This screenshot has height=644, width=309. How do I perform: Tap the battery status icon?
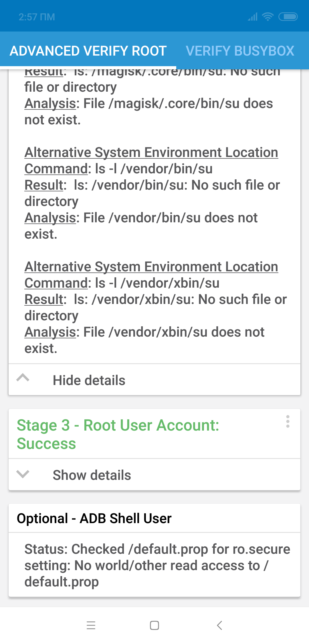pos(288,17)
